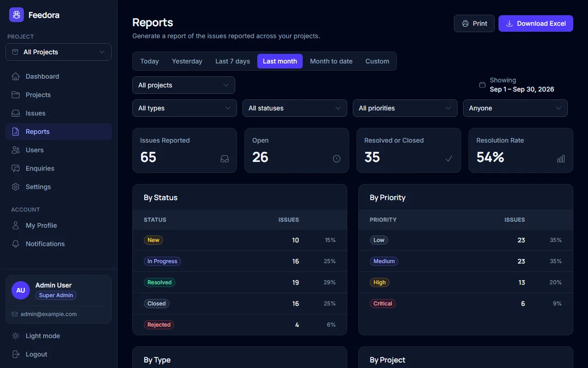Click the Rejected status badge
The height and width of the screenshot is (368, 588).
159,325
